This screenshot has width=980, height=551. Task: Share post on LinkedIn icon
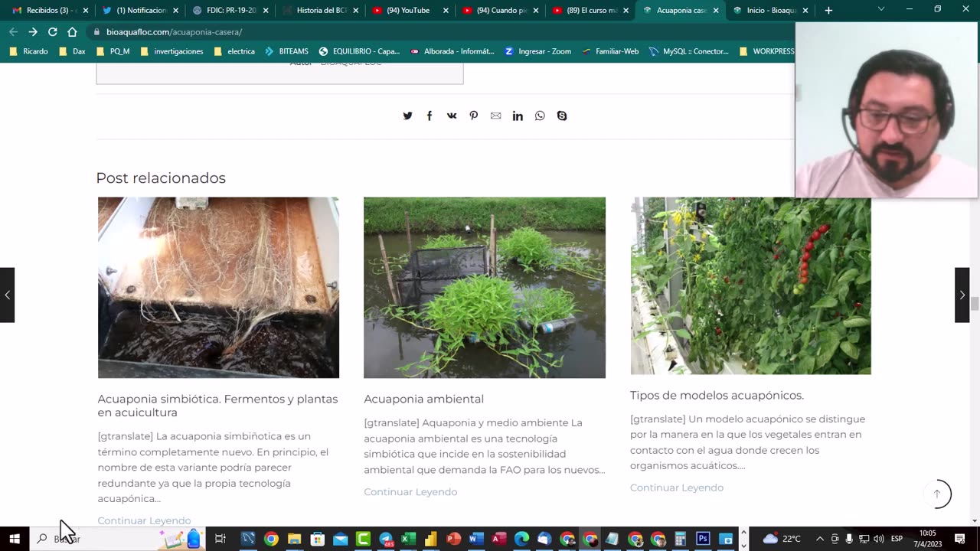[518, 116]
